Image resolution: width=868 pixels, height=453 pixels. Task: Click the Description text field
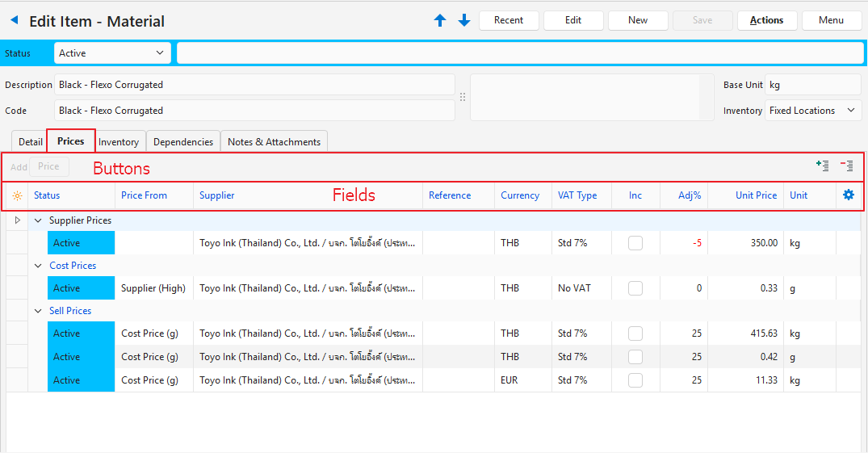click(254, 85)
